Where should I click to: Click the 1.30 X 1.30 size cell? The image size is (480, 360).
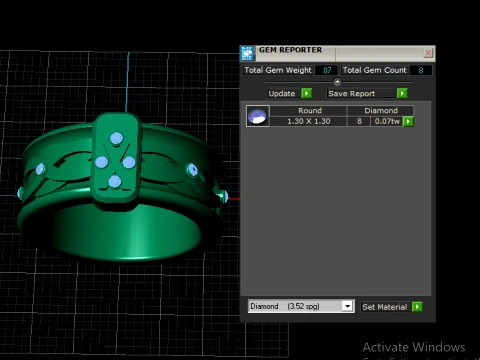(309, 121)
